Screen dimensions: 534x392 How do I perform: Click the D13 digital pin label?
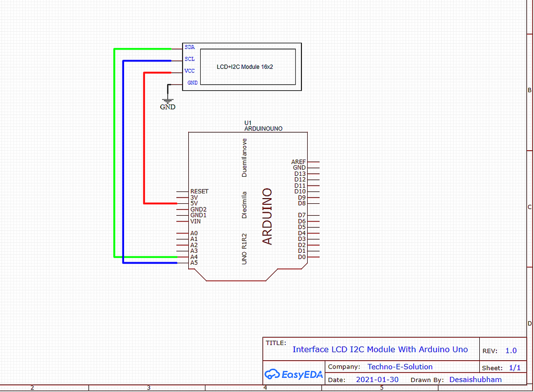(300, 174)
